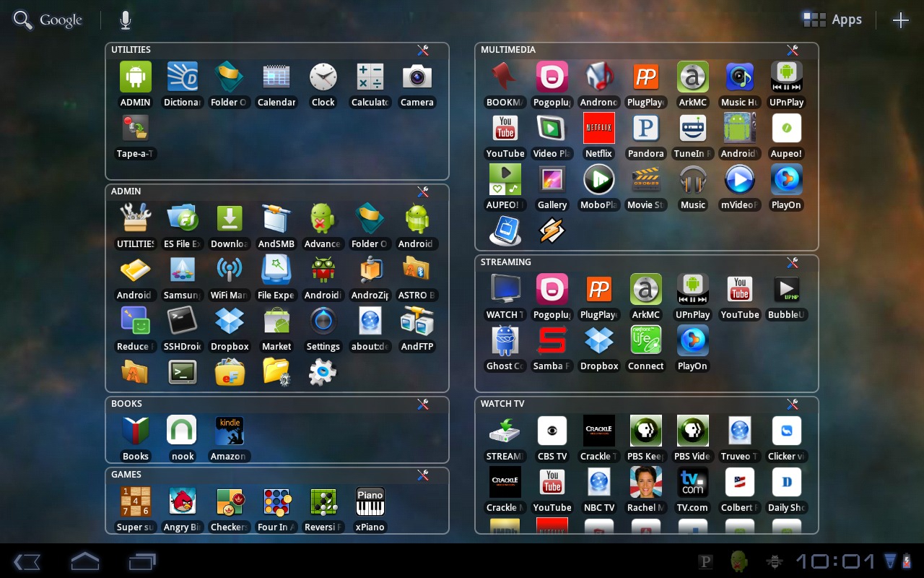The height and width of the screenshot is (578, 924).
Task: Open the Colbert Report shortcut
Action: coord(740,490)
